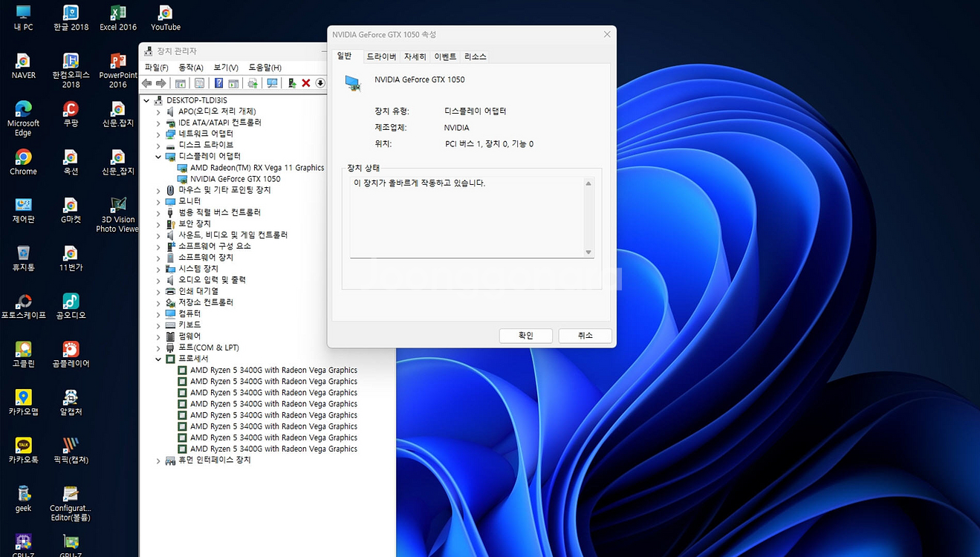Switch to the 드라이버 tab

pyautogui.click(x=381, y=56)
